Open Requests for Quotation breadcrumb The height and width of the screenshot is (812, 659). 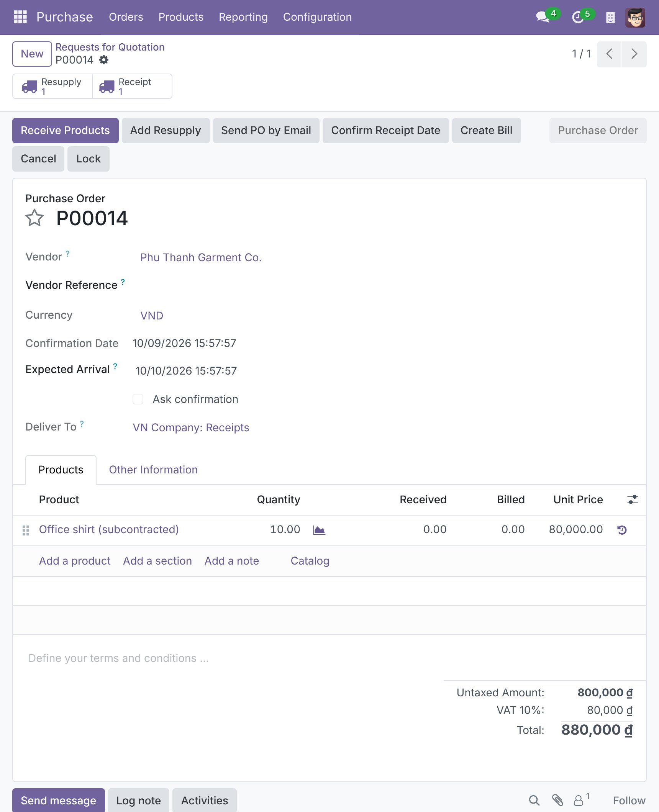point(110,47)
